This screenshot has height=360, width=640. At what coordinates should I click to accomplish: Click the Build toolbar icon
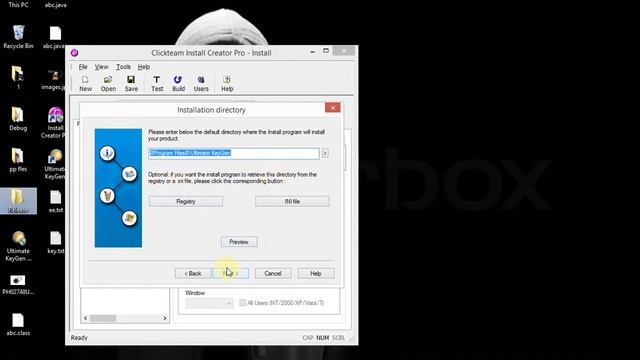click(x=178, y=83)
